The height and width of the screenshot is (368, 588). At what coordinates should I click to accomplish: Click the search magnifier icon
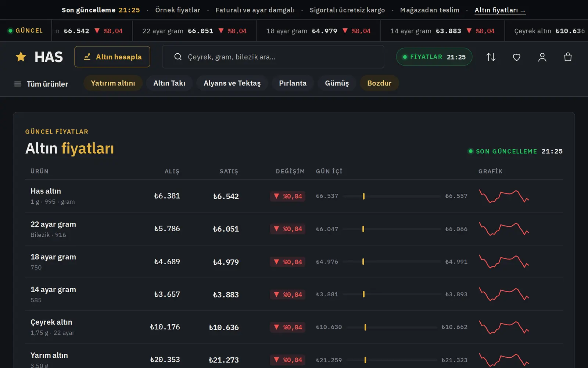[x=178, y=57]
